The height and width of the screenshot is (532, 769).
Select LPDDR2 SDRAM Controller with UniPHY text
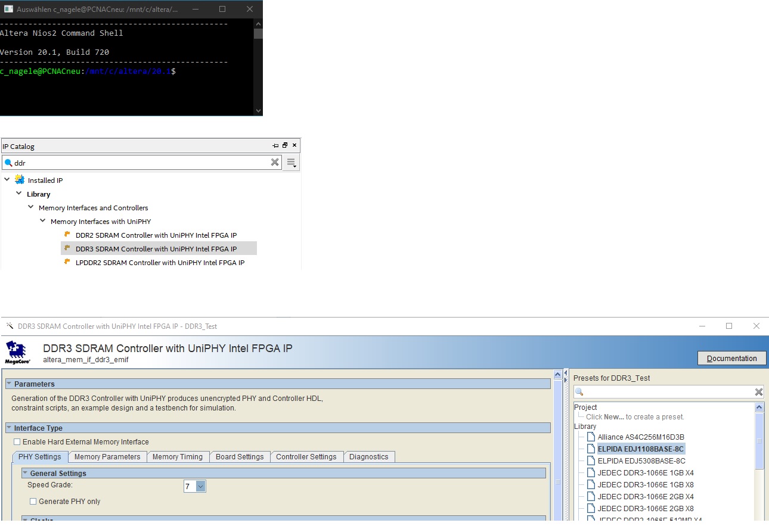(160, 263)
